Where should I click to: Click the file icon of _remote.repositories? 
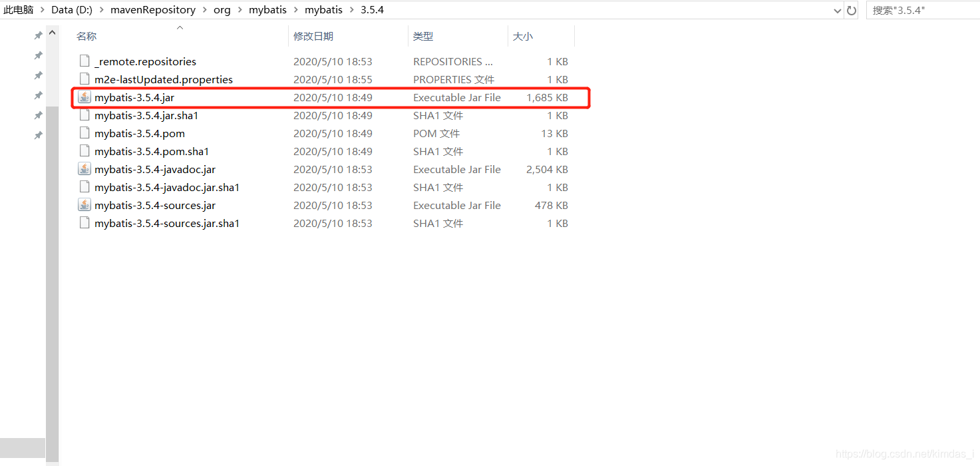coord(84,61)
